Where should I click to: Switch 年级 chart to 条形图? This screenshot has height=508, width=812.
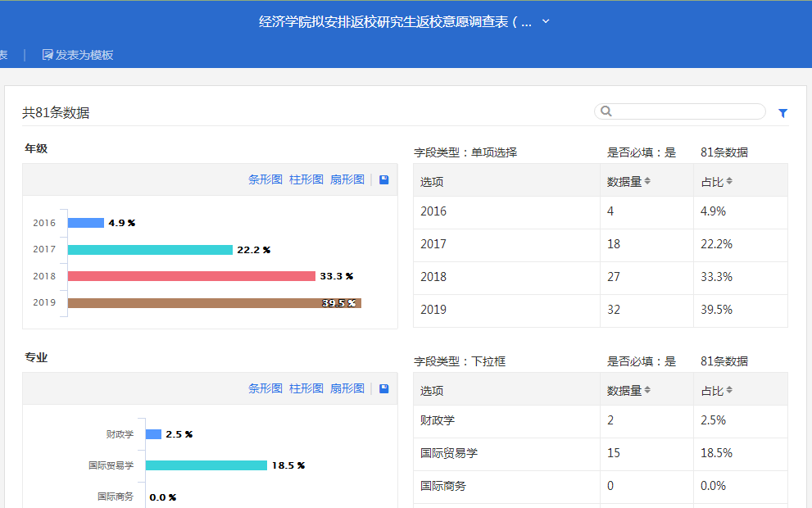(265, 179)
